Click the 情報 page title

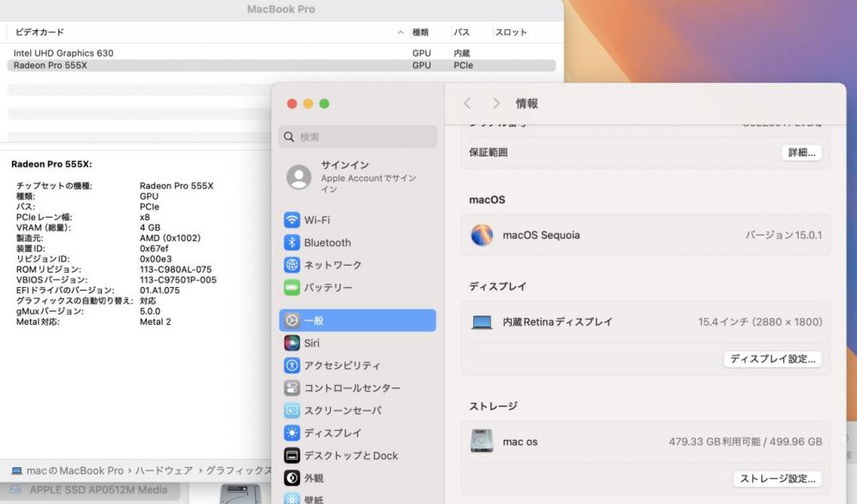click(527, 104)
